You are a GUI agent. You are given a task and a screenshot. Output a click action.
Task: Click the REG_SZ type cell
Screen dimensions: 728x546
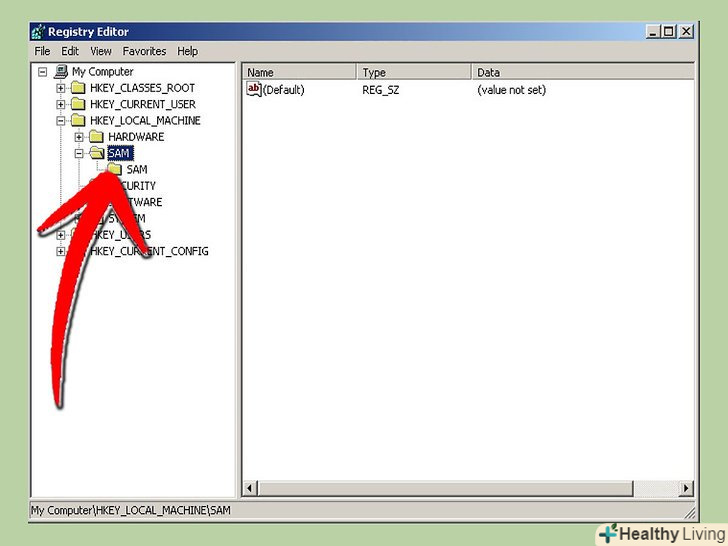click(x=381, y=90)
